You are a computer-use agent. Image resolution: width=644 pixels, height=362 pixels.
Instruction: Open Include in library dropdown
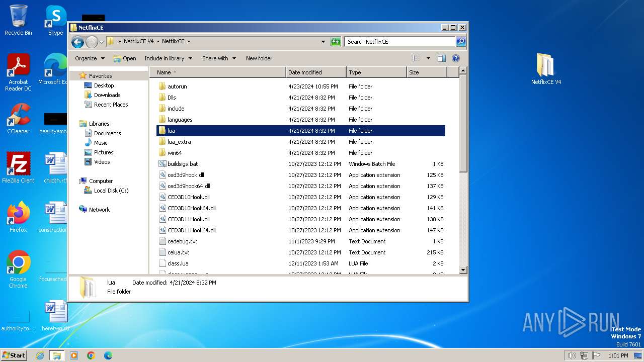click(168, 58)
